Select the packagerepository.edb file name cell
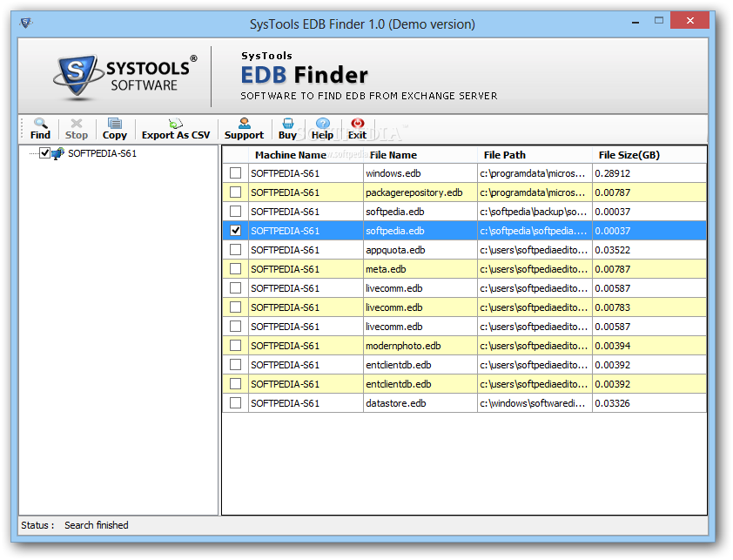This screenshot has height=560, width=733. pyautogui.click(x=420, y=192)
